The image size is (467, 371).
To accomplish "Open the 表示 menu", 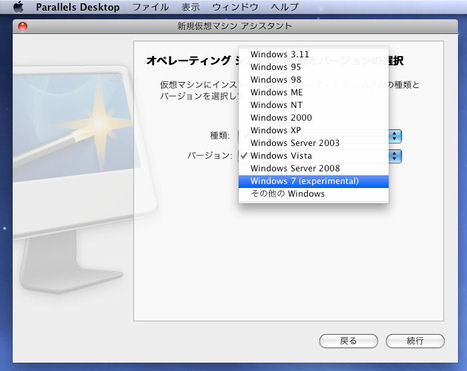I will [x=191, y=7].
